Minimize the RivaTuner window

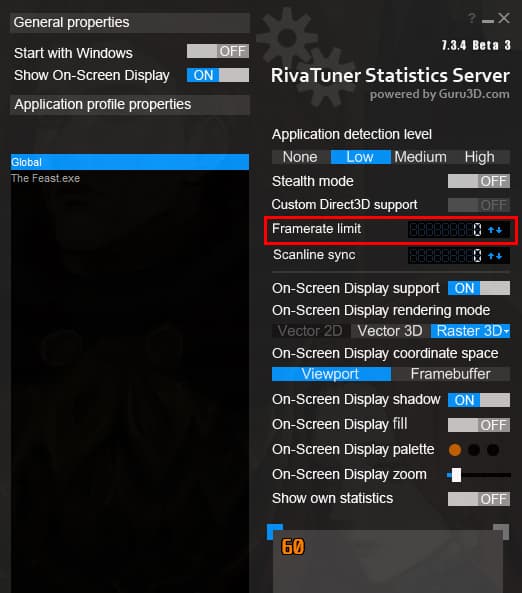pyautogui.click(x=488, y=21)
